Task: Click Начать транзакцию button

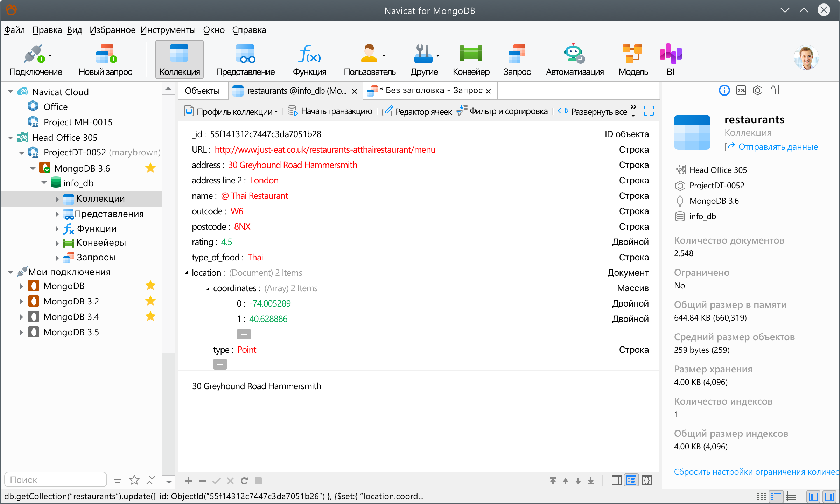Action: click(x=330, y=111)
